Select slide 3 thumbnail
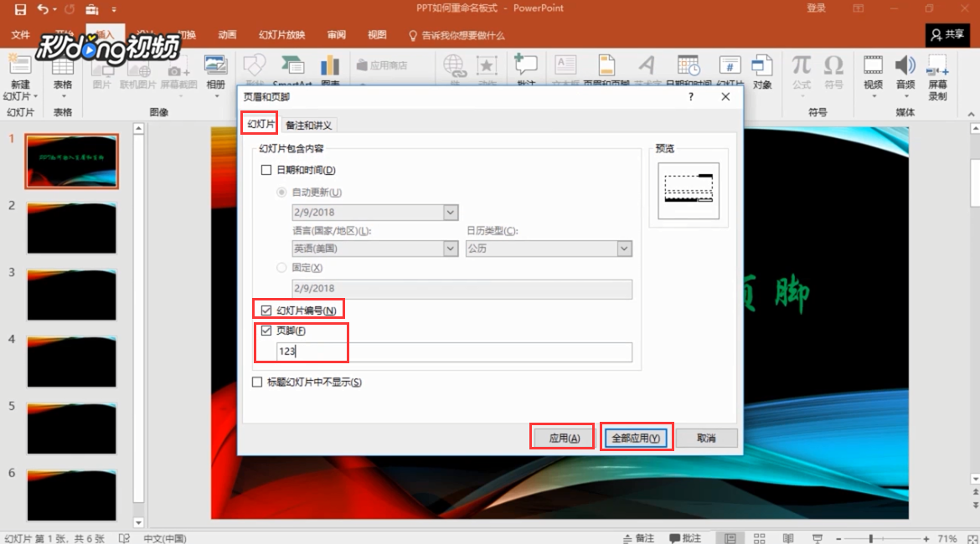Image resolution: width=980 pixels, height=544 pixels. (71, 295)
